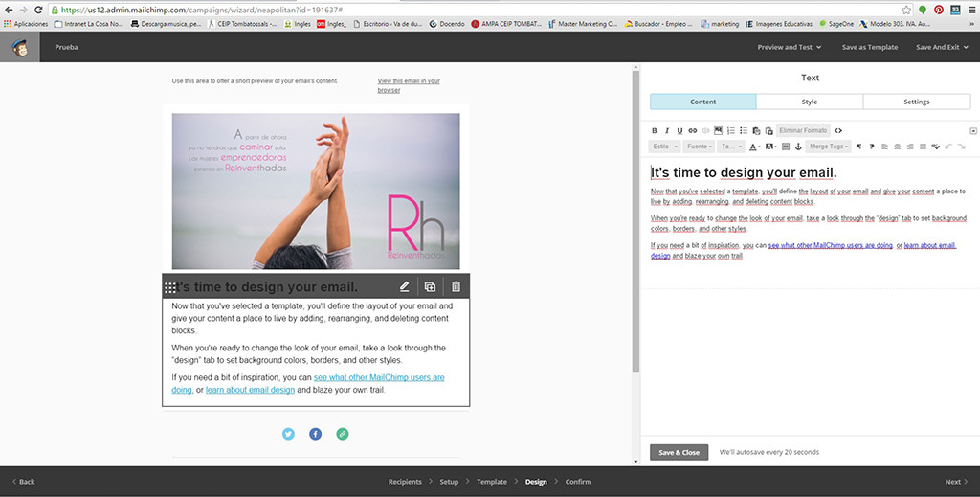980x497 pixels.
Task: Set right-to-left text direction
Action: point(872,147)
